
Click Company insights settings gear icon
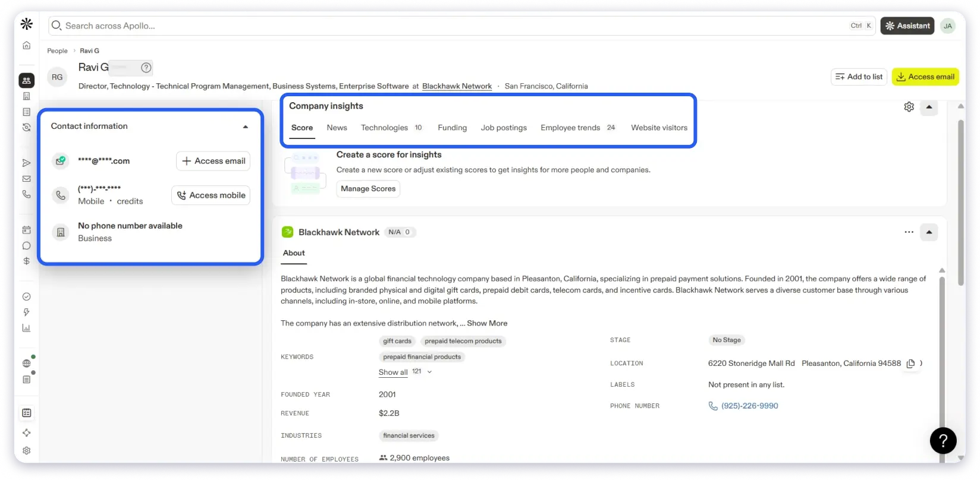pos(909,107)
